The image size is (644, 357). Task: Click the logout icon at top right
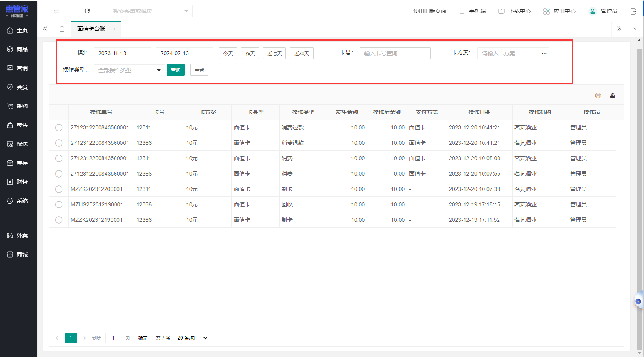point(633,11)
